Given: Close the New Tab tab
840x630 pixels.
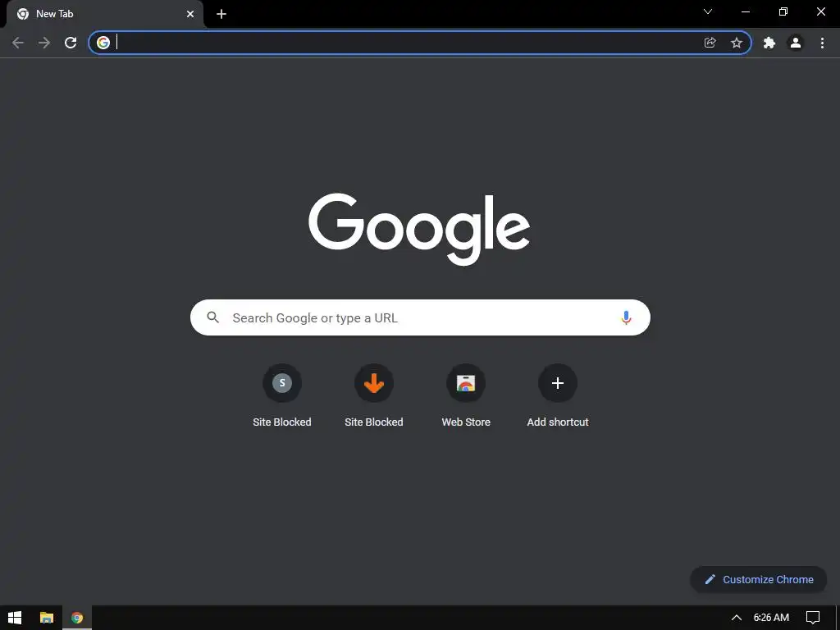Looking at the screenshot, I should click(x=190, y=14).
